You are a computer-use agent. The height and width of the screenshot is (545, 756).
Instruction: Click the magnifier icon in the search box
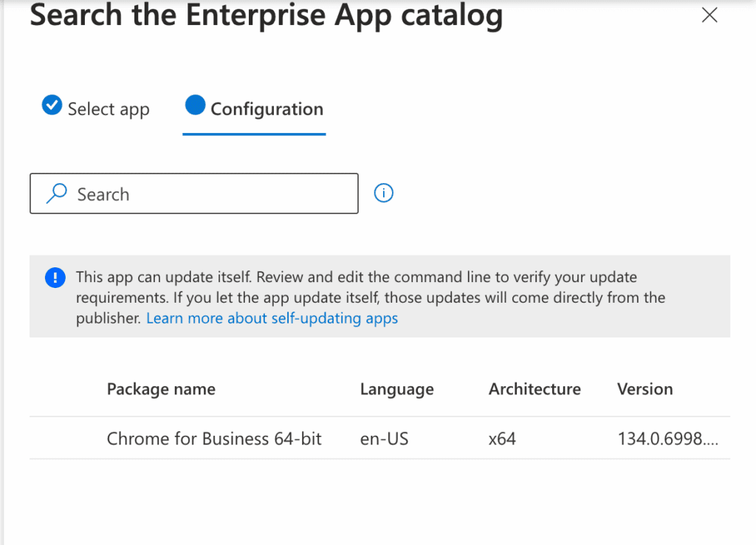[55, 193]
